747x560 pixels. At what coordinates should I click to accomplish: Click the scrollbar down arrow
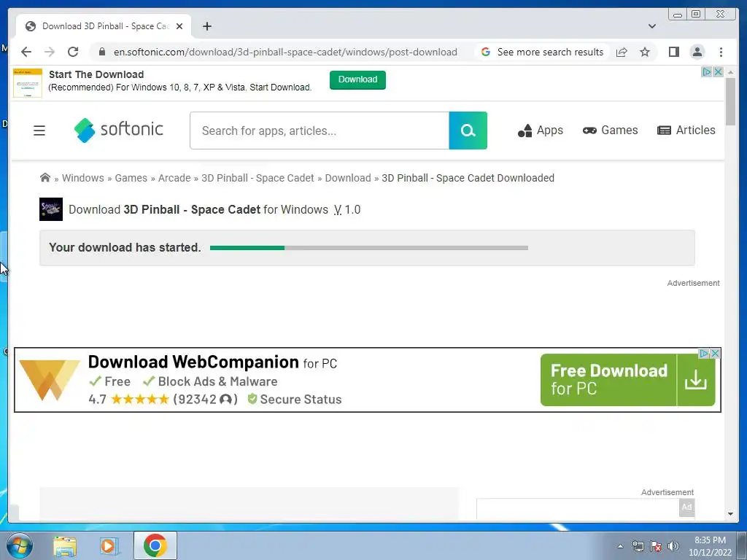[x=730, y=514]
